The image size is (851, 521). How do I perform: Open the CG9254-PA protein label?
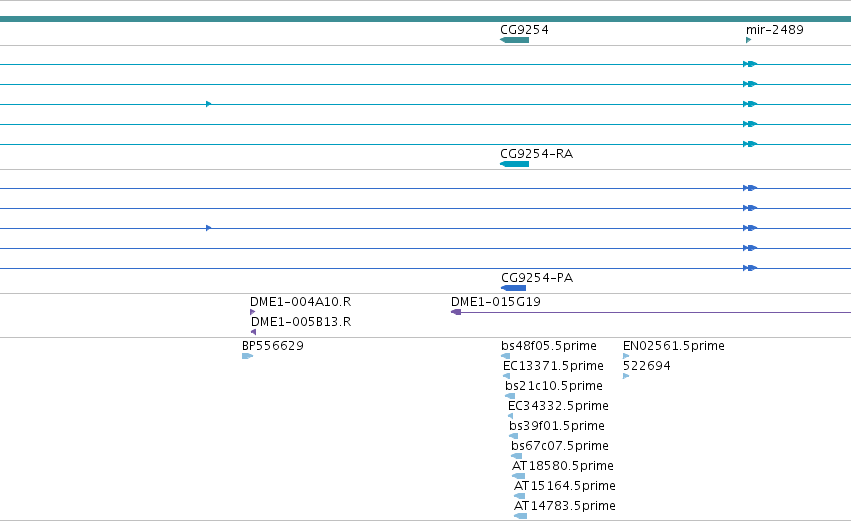(x=537, y=278)
